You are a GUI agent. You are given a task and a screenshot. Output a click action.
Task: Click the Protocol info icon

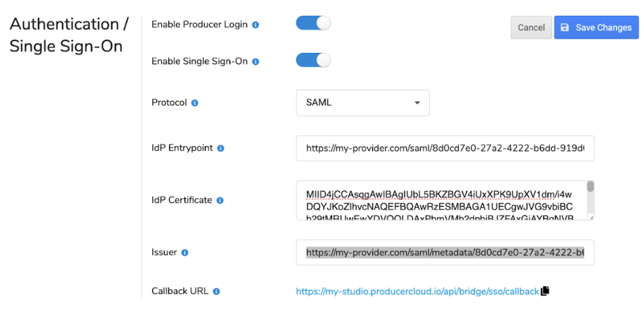195,103
